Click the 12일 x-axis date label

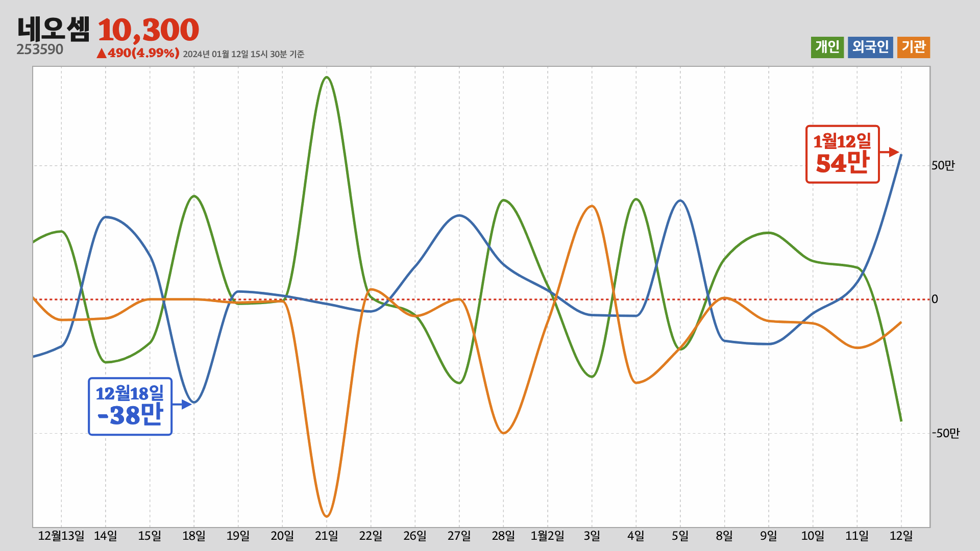pyautogui.click(x=901, y=536)
